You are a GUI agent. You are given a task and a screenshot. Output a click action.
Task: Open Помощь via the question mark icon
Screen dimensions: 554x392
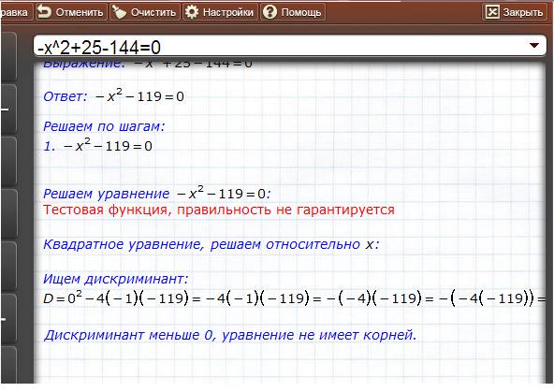[x=270, y=12]
